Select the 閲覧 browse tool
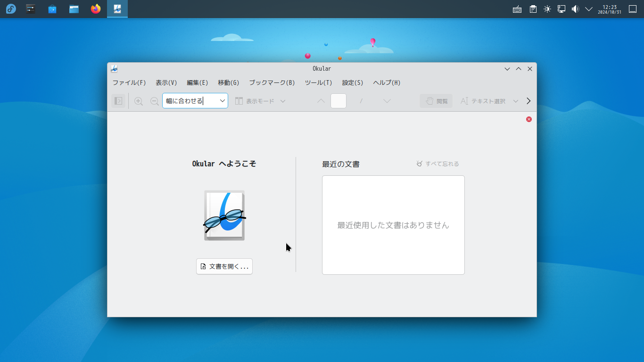Viewport: 644px width, 362px height. point(436,101)
